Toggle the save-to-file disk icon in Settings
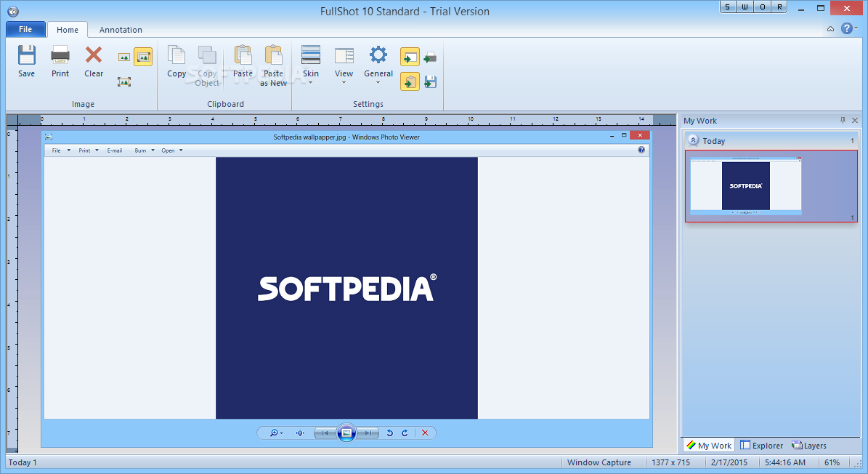This screenshot has height=474, width=868. (x=430, y=82)
